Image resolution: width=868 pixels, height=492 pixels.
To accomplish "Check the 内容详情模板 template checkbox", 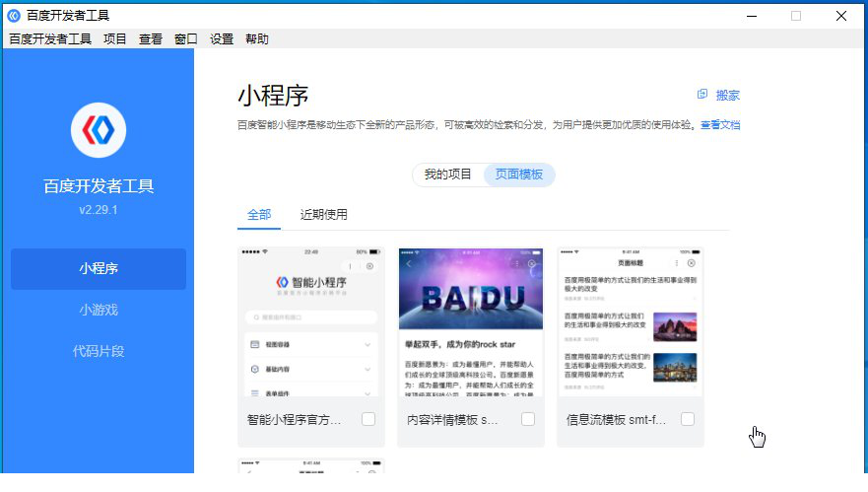I will pyautogui.click(x=528, y=419).
